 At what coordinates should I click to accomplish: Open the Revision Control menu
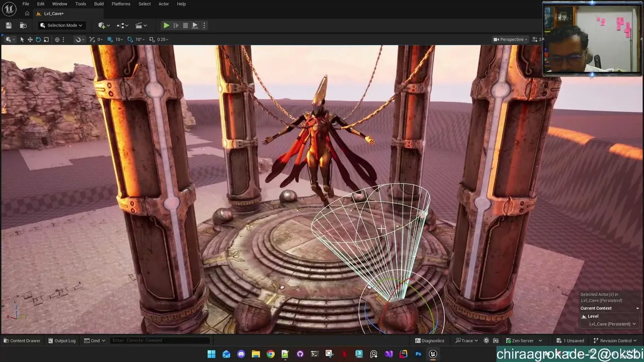click(616, 340)
